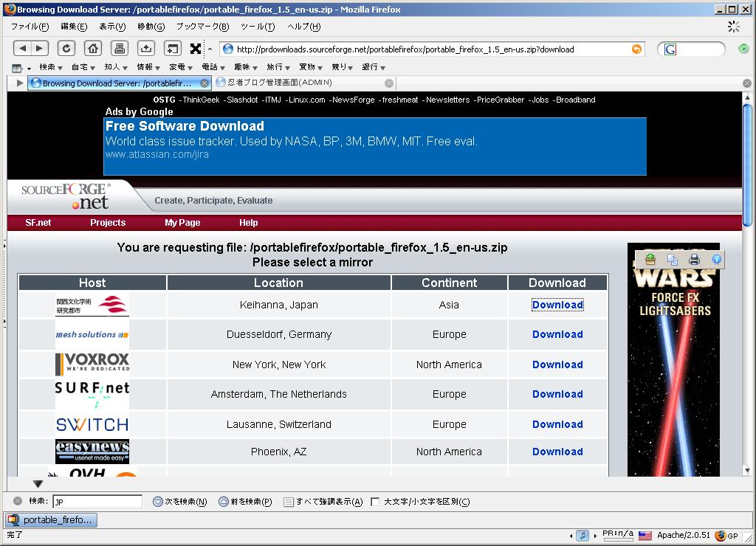
Task: Download from the Amsterdam mirror
Action: pos(557,394)
